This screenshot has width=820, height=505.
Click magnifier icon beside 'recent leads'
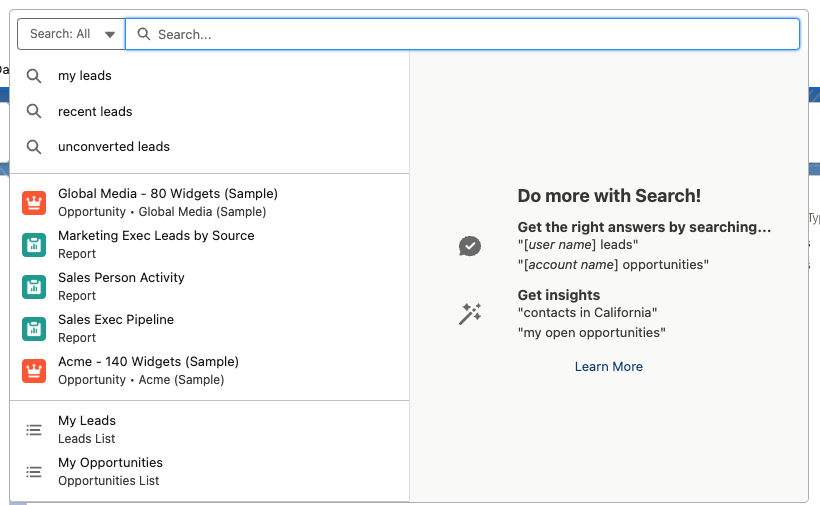pos(34,111)
